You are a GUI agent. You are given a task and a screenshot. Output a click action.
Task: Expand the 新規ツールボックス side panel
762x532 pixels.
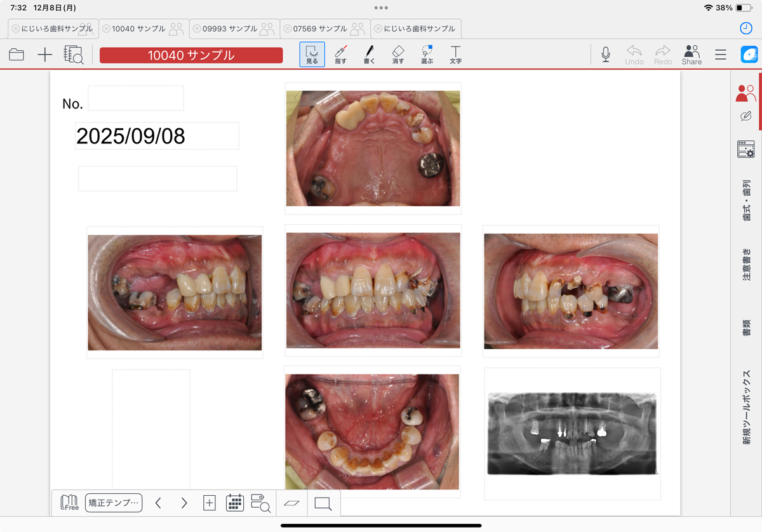[747, 406]
